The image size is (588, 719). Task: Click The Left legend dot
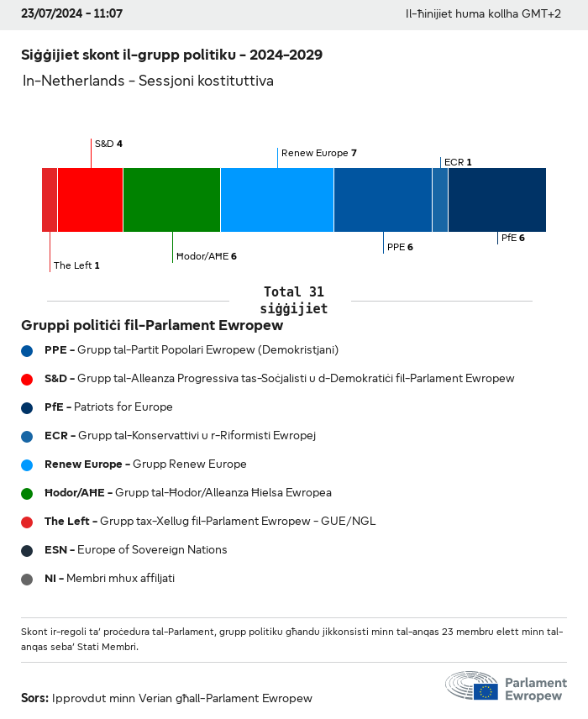[28, 522]
